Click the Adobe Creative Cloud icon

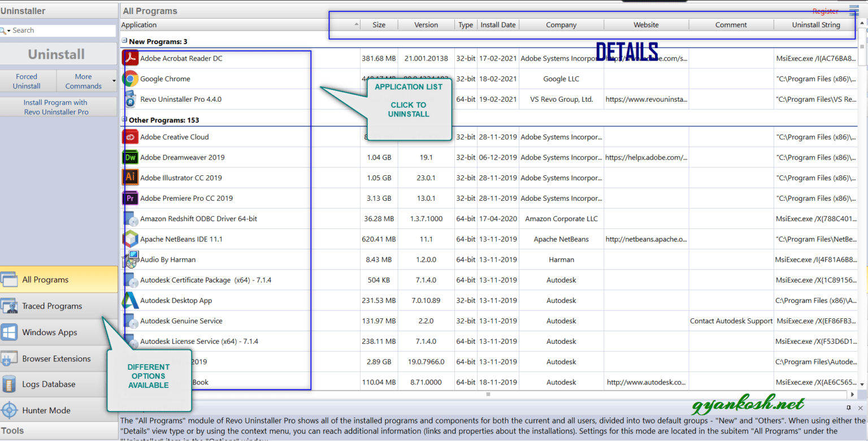tap(131, 137)
